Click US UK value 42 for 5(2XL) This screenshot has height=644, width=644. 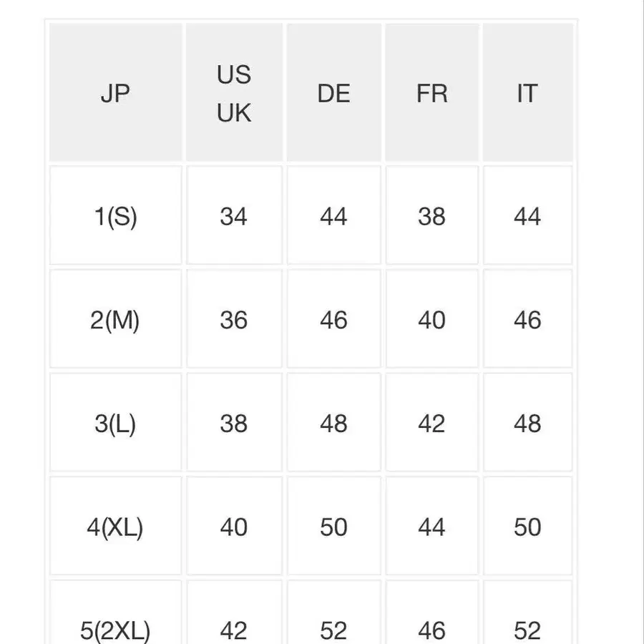tap(234, 630)
